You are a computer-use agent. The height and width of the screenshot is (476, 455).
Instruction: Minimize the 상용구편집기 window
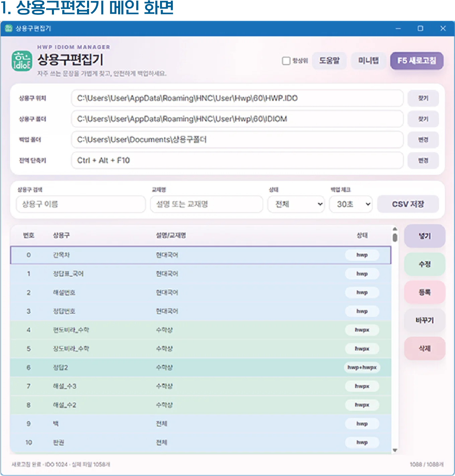(398, 28)
